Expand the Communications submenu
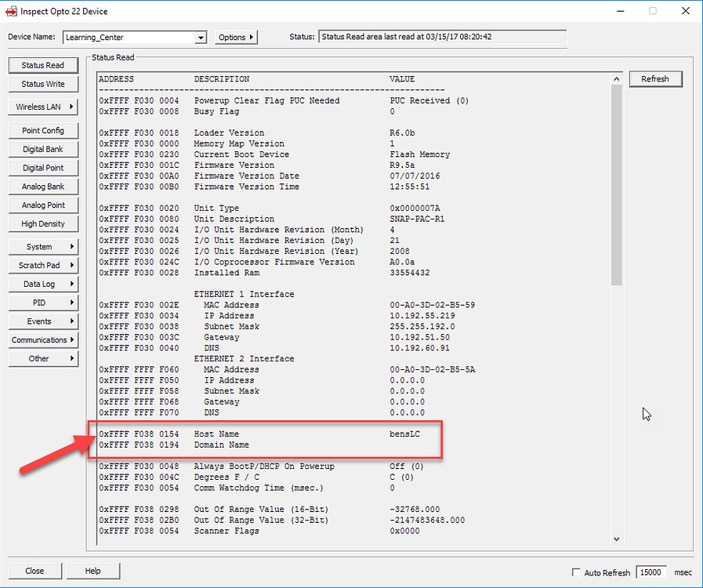The height and width of the screenshot is (588, 703). 43,339
